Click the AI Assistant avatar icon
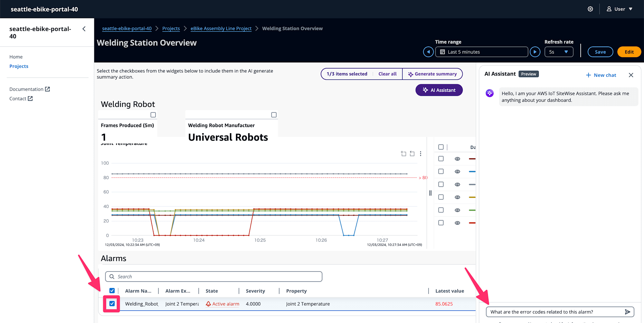The width and height of the screenshot is (644, 323). [489, 93]
